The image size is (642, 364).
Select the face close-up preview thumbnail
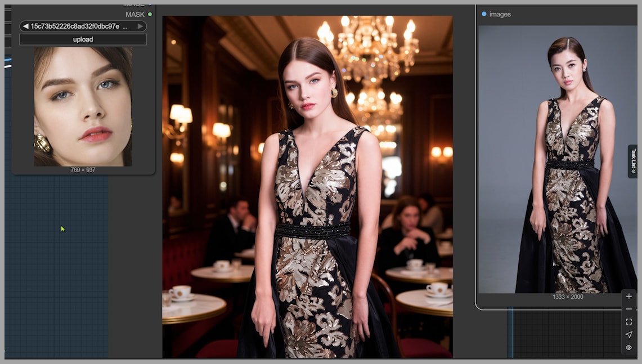pyautogui.click(x=83, y=106)
